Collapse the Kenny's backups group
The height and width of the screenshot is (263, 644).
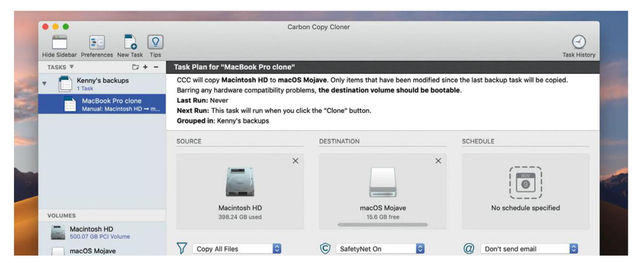click(45, 83)
